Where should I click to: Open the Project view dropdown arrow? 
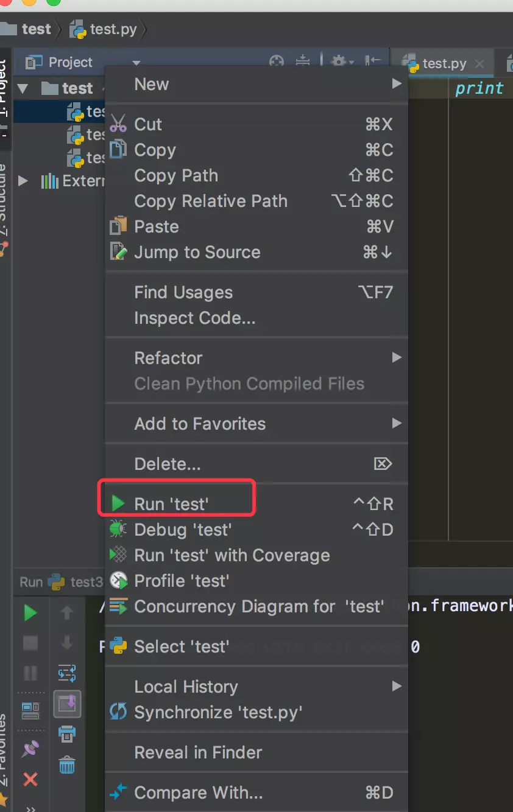136,63
